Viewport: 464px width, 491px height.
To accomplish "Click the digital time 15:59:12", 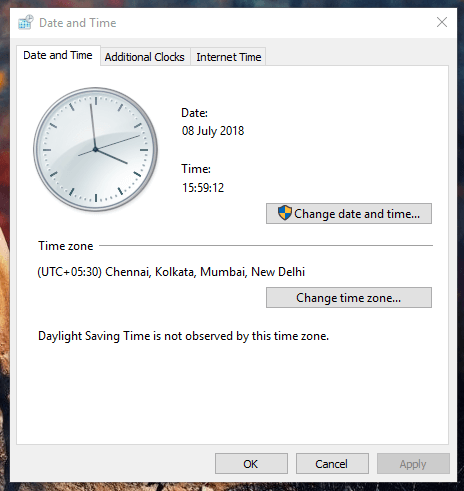I will [x=203, y=188].
